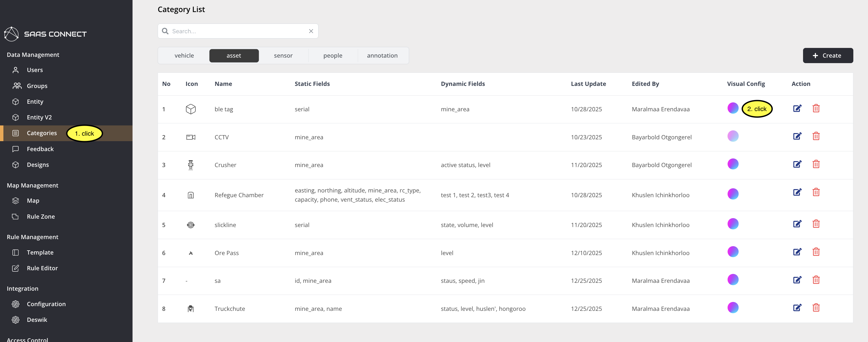
Task: Delete the Truckchute category
Action: (x=816, y=308)
